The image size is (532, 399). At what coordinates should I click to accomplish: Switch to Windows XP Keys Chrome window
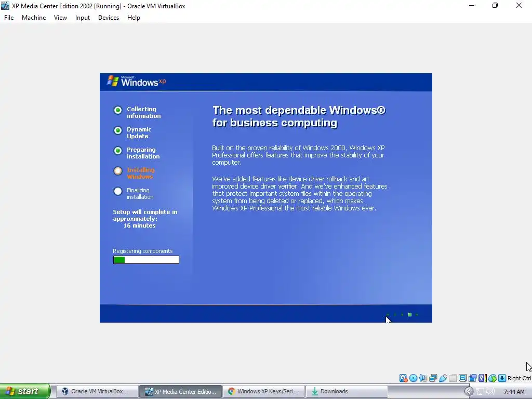[263, 392]
